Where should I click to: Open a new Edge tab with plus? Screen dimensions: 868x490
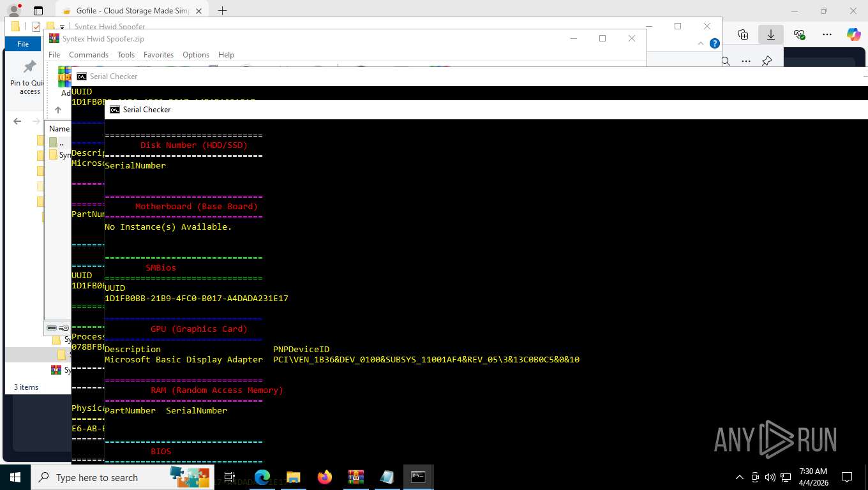tap(222, 11)
